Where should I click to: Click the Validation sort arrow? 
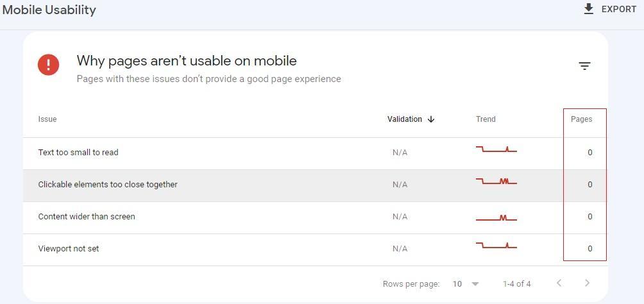pyautogui.click(x=431, y=119)
